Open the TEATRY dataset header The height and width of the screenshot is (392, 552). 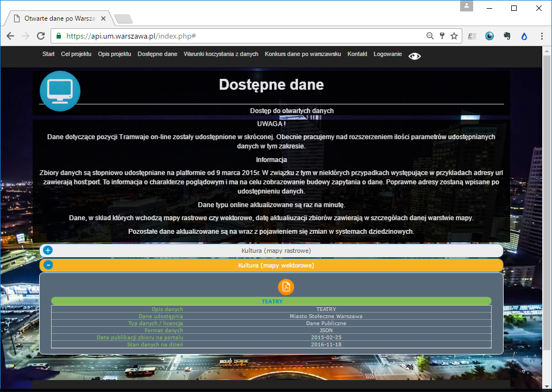coord(271,301)
